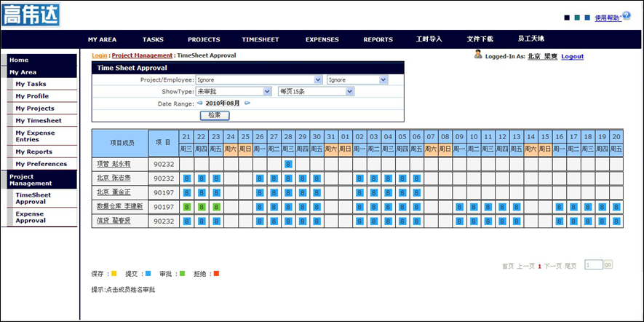Open TIMESHEET in the top menu

(x=261, y=39)
